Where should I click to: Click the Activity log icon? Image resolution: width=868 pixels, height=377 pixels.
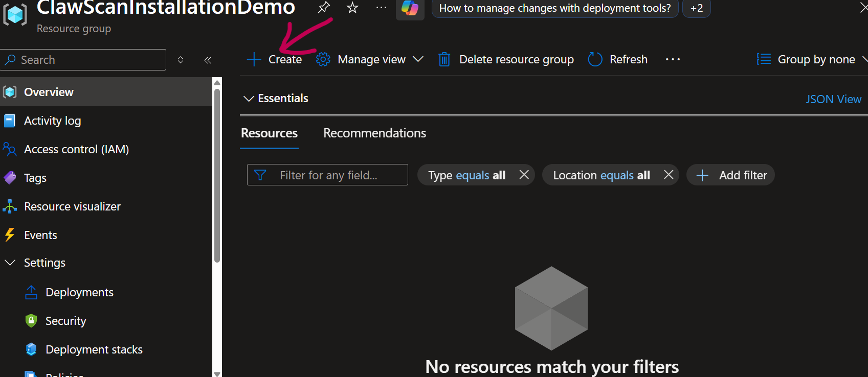(10, 121)
